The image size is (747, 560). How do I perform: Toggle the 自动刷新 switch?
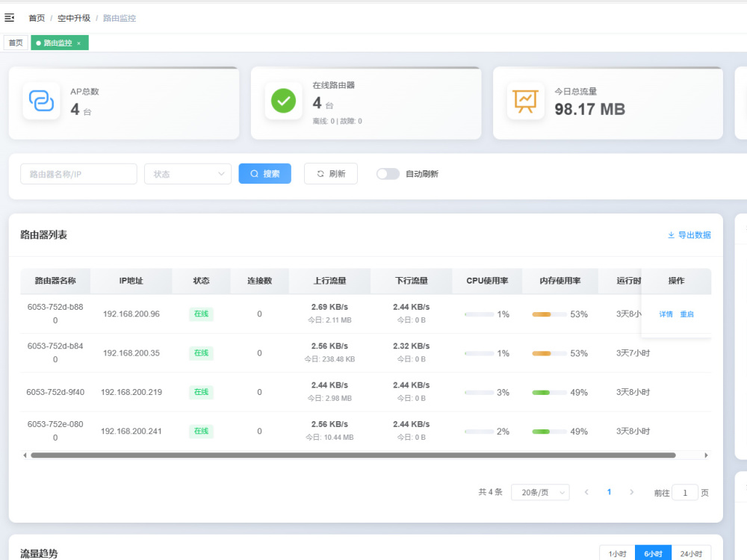tap(388, 174)
